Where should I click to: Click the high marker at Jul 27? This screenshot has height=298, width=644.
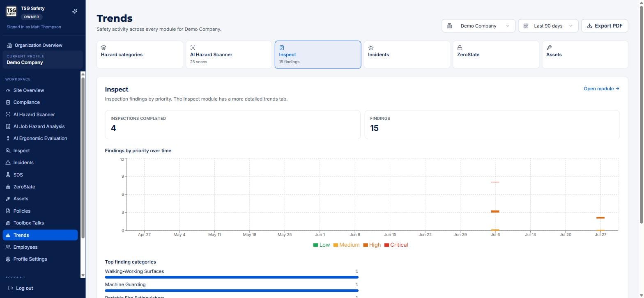pyautogui.click(x=600, y=218)
